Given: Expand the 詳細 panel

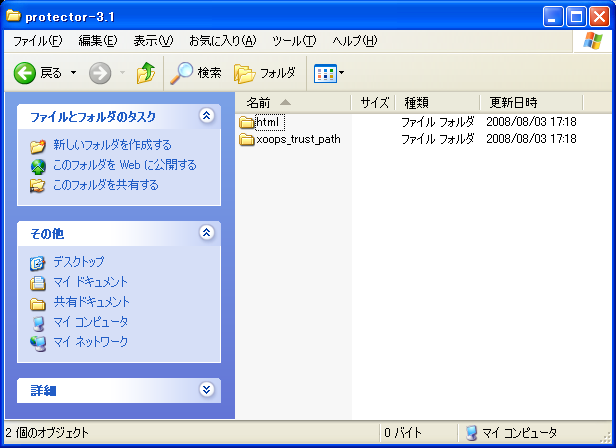Looking at the screenshot, I should coord(207,389).
